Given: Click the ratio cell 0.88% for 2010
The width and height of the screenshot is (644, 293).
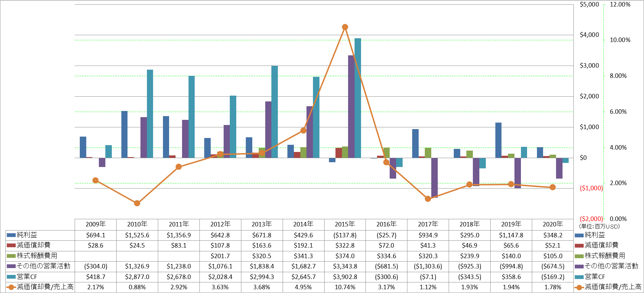Looking at the screenshot, I should pos(137,287).
